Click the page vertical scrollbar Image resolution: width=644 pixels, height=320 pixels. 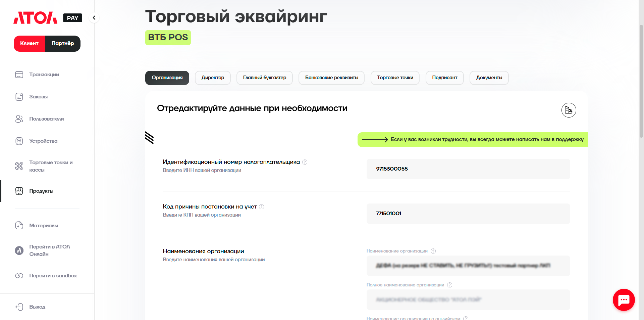coord(641,81)
